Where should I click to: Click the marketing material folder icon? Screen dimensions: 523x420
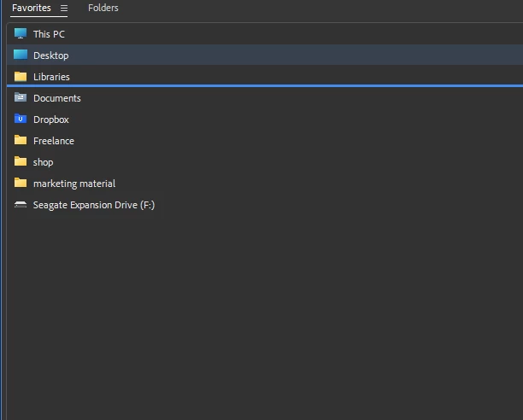[21, 183]
